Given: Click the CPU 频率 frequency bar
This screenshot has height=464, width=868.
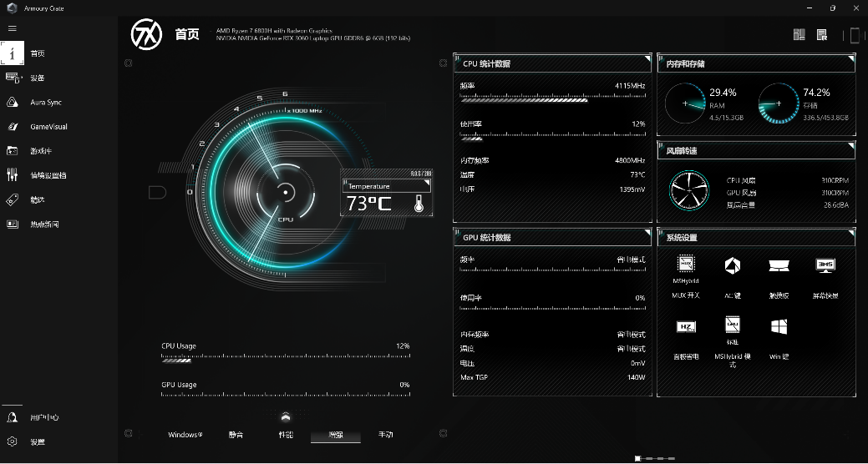Looking at the screenshot, I should pos(552,98).
